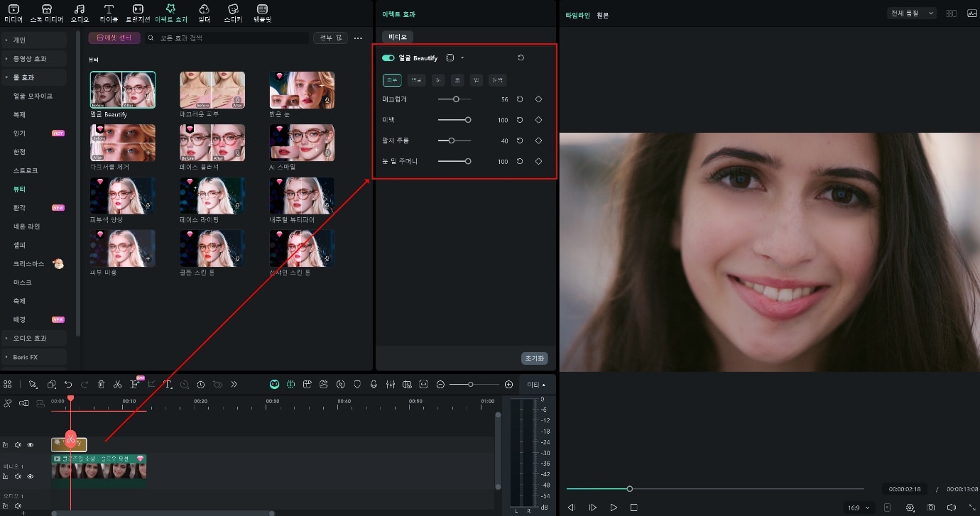Click the undo arrow in timeline toolbar
Image resolution: width=980 pixels, height=516 pixels.
68,384
